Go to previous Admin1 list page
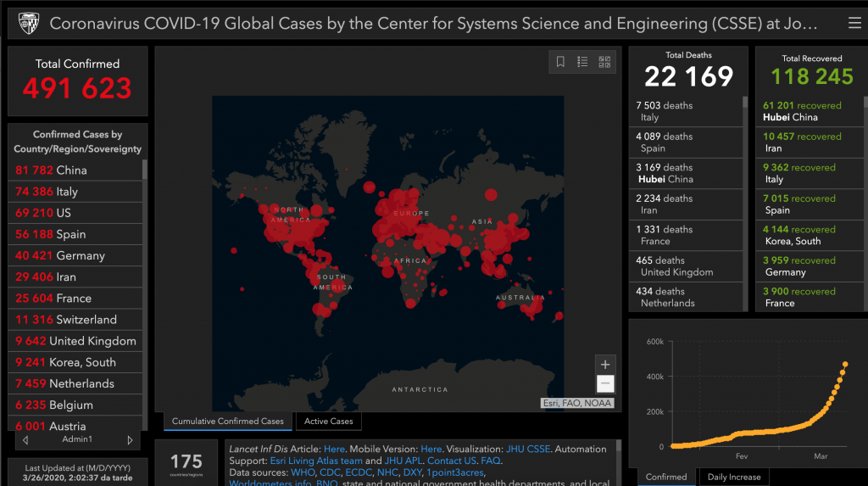 tap(25, 440)
